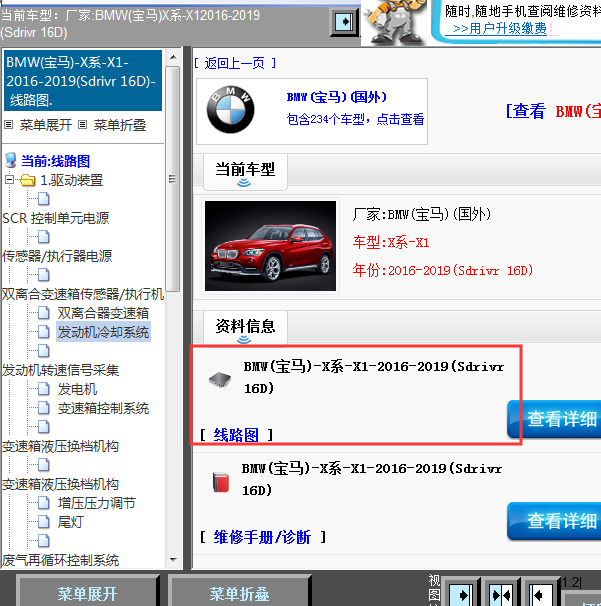Select 双离合变速箱传感器/执行机 tree item
The height and width of the screenshot is (606, 601).
(83, 294)
